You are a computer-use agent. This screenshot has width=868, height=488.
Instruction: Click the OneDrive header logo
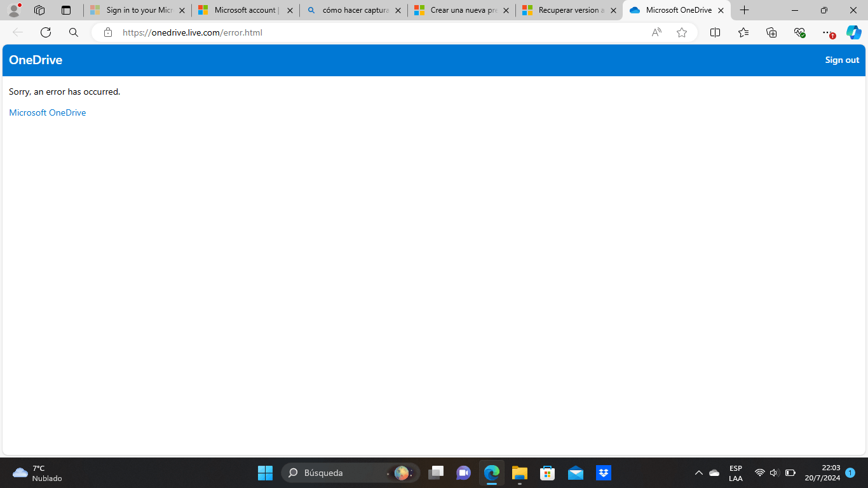(x=36, y=60)
